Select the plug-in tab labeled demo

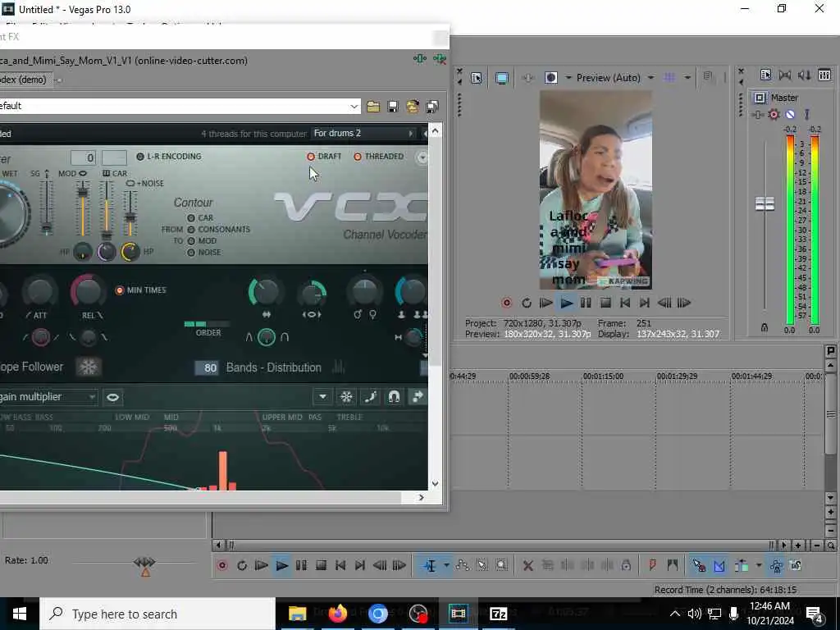click(25, 80)
